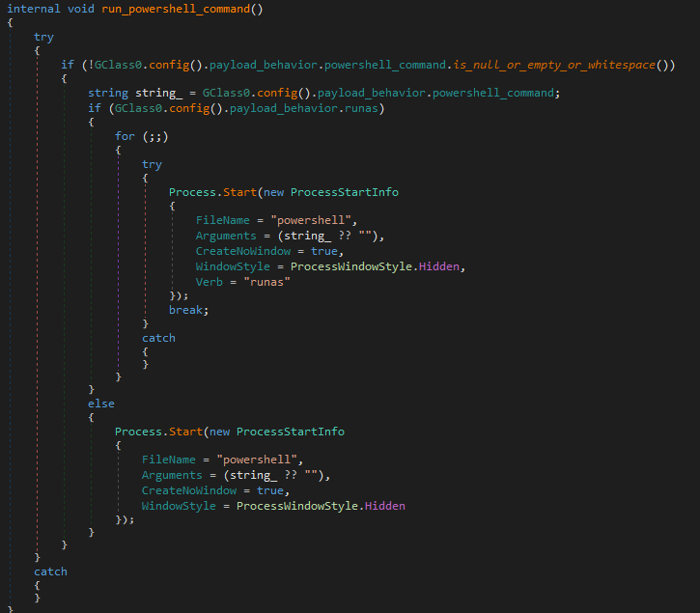Click the run_powershell_command method name
Image resolution: width=700 pixels, height=613 pixels.
point(176,9)
